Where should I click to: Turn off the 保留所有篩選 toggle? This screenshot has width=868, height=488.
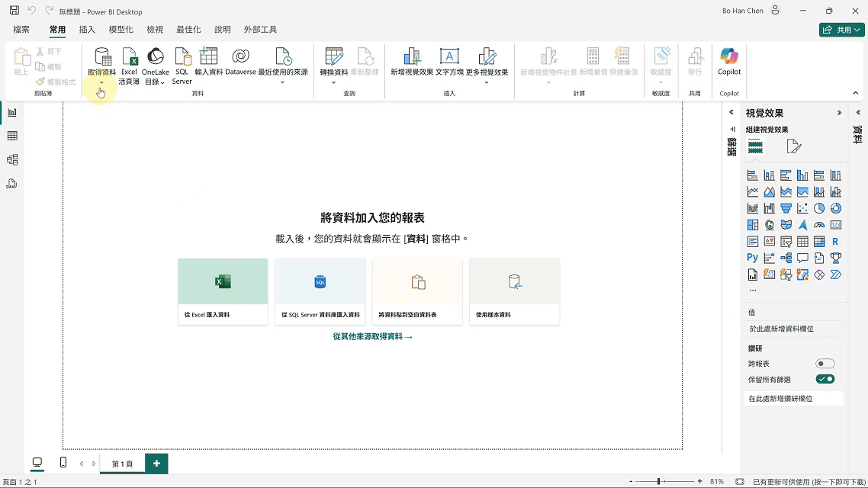coord(825,379)
